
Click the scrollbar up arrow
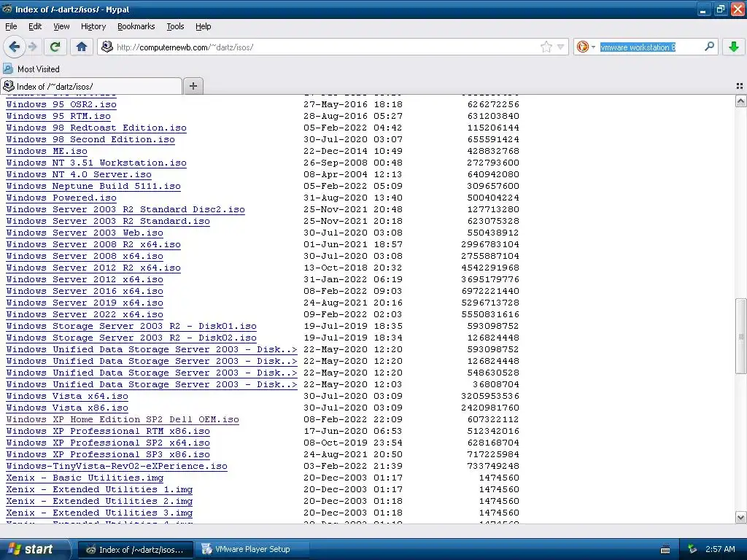click(x=741, y=101)
